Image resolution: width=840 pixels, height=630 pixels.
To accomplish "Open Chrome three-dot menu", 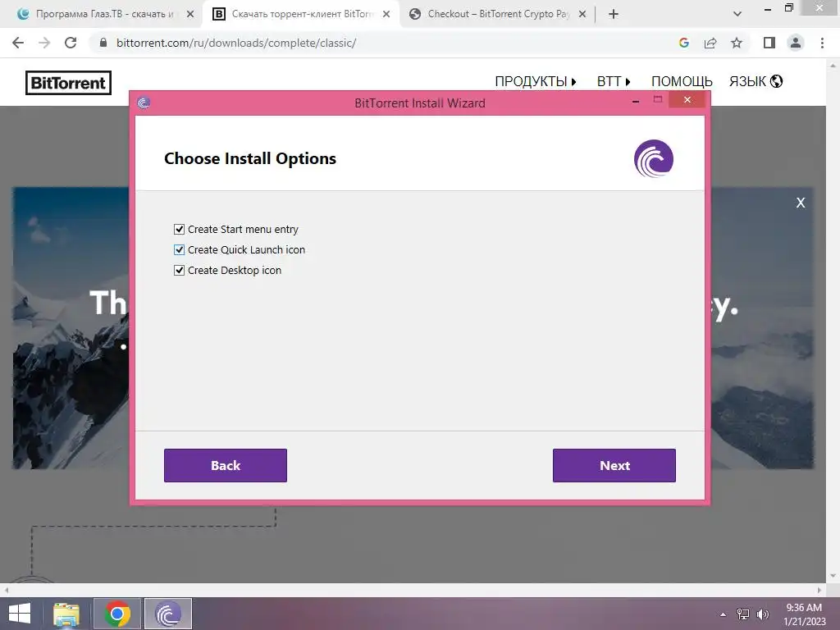I will click(x=822, y=43).
